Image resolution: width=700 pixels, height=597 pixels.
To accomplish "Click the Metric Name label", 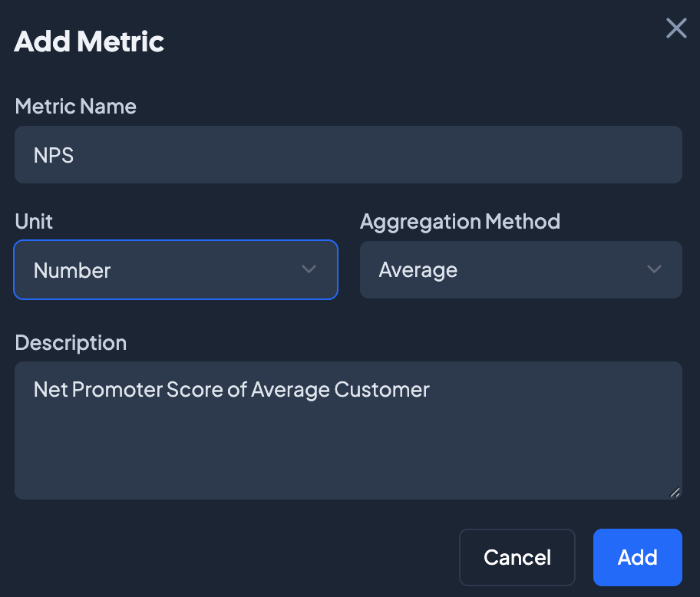I will point(75,106).
